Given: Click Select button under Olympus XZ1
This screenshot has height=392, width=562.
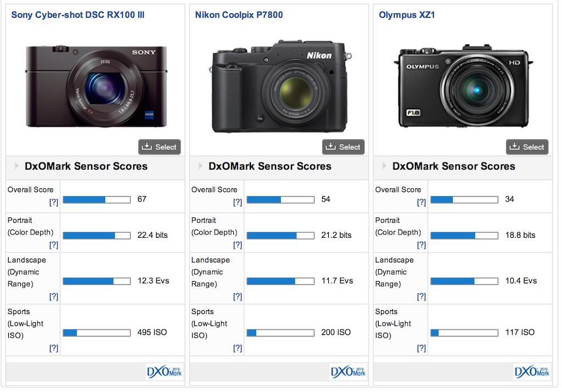Looking at the screenshot, I should pyautogui.click(x=527, y=147).
